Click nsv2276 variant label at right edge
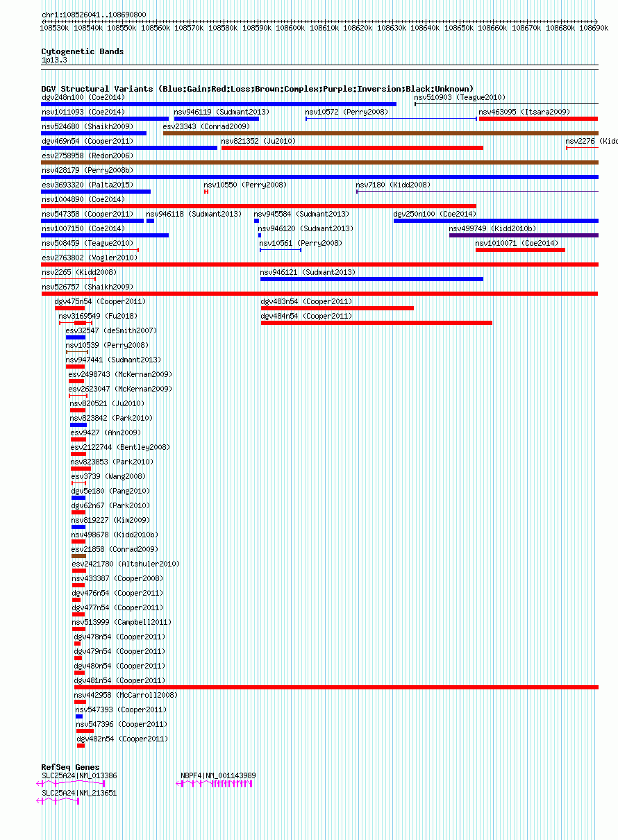Screen dimensions: 618x840 [592, 141]
